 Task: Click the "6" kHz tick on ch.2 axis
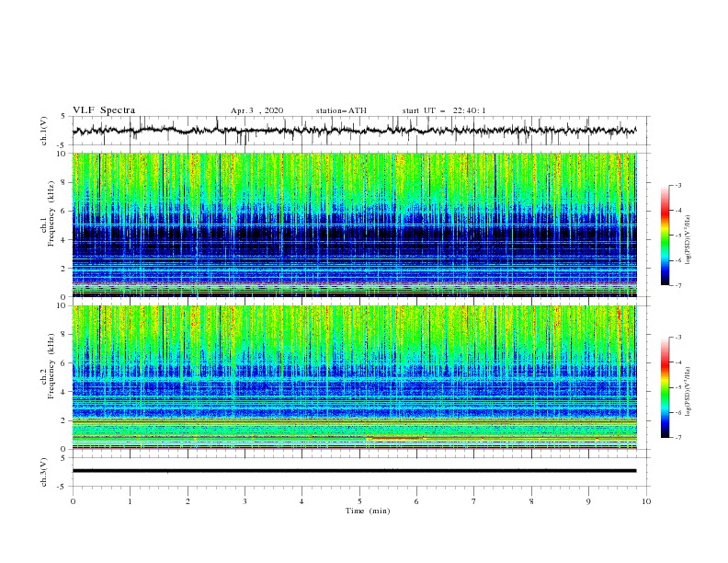point(63,363)
